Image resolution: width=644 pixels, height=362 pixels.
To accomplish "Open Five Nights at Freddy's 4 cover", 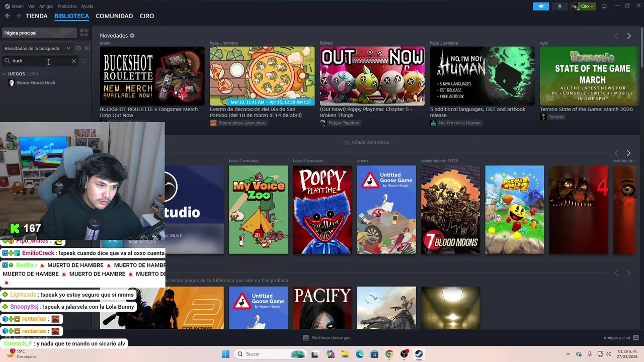I will click(579, 210).
